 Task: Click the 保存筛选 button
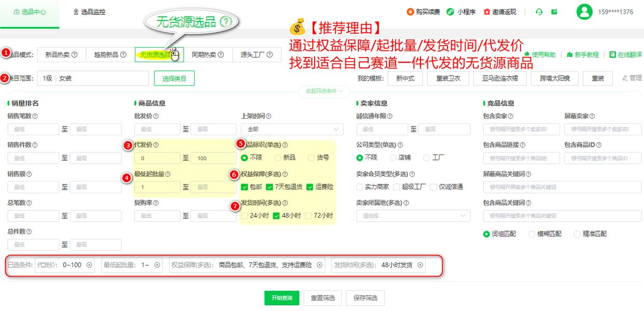[x=365, y=298]
